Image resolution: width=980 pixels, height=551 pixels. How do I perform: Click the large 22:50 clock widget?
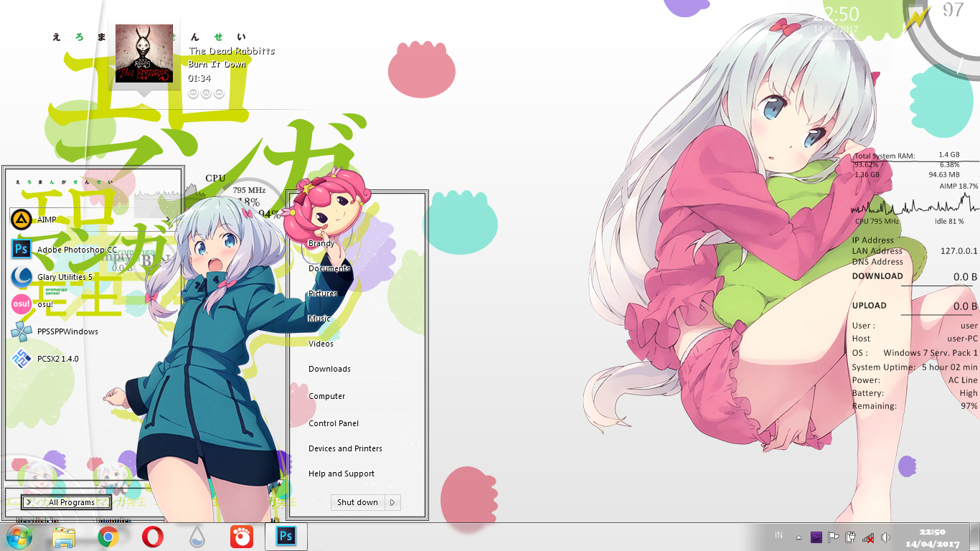836,14
